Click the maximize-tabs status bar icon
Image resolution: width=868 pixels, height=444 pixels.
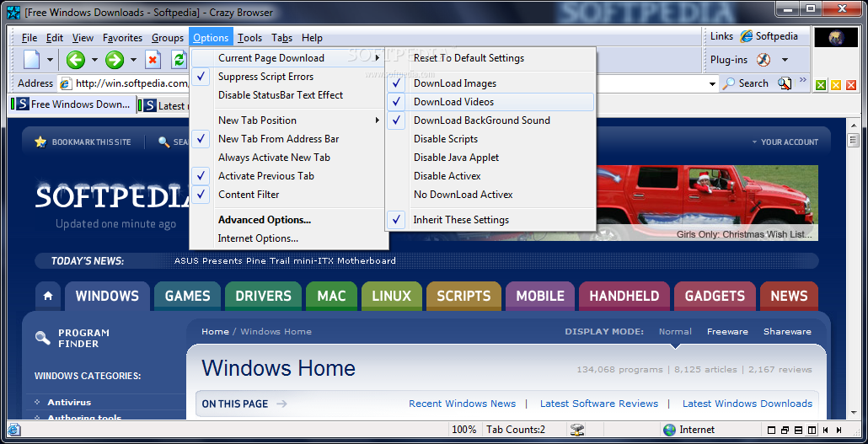point(772,431)
